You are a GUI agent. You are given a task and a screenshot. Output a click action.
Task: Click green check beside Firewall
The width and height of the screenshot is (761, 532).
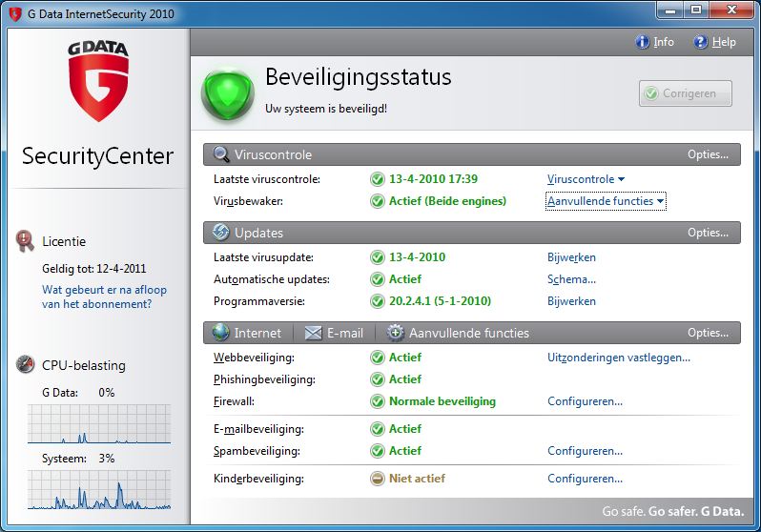[x=377, y=401]
